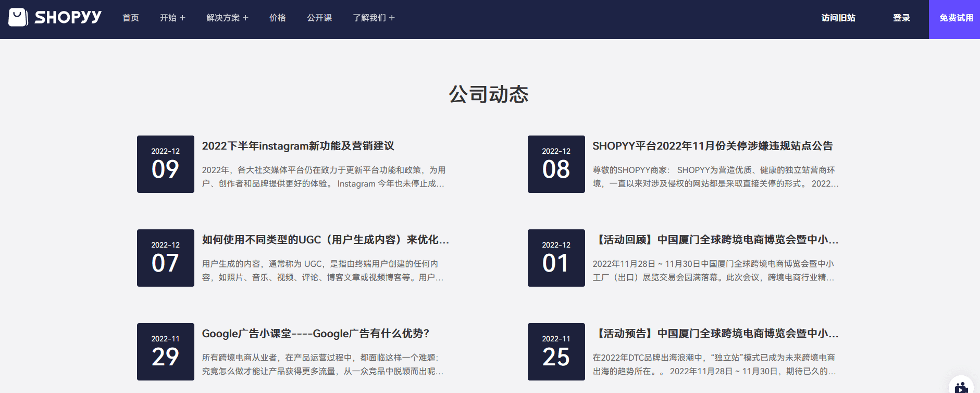Open article 如何使用不同类型的UGC
980x393 pixels.
click(326, 240)
